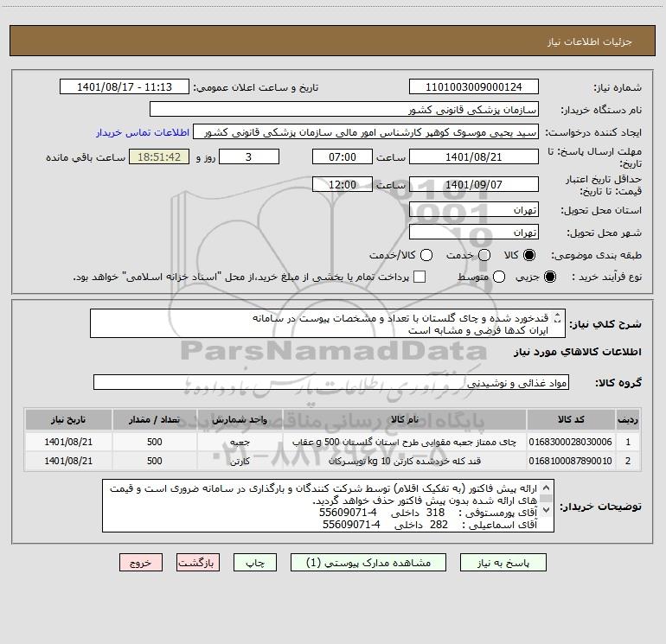Image resolution: width=666 pixels, height=644 pixels.
Task: Click the بازگشت button
Action: click(198, 563)
